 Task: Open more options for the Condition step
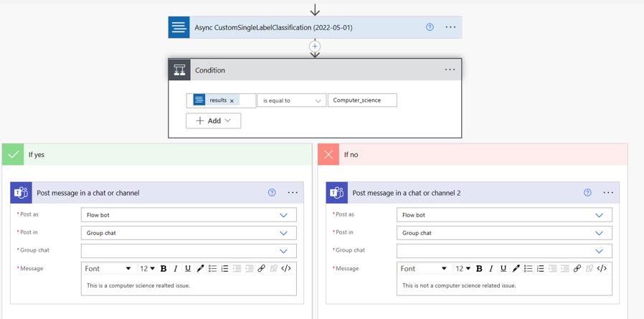point(450,70)
